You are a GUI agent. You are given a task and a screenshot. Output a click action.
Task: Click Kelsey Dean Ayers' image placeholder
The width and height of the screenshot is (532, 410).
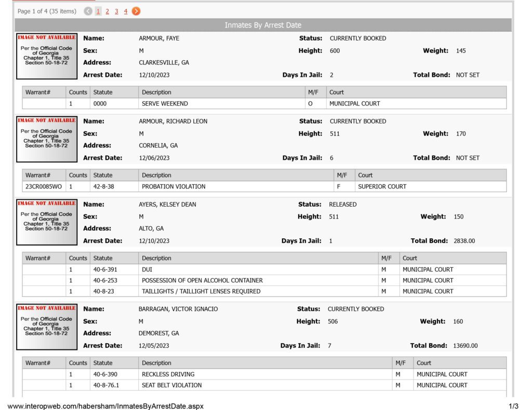coord(47,222)
